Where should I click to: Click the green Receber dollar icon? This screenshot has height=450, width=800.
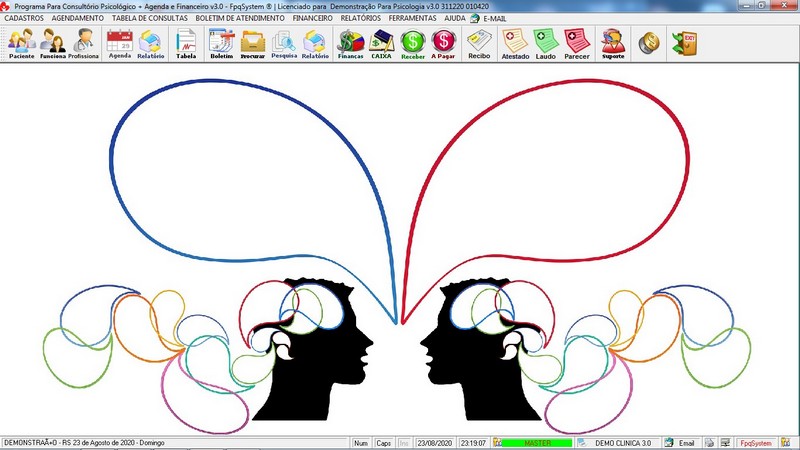click(x=413, y=44)
